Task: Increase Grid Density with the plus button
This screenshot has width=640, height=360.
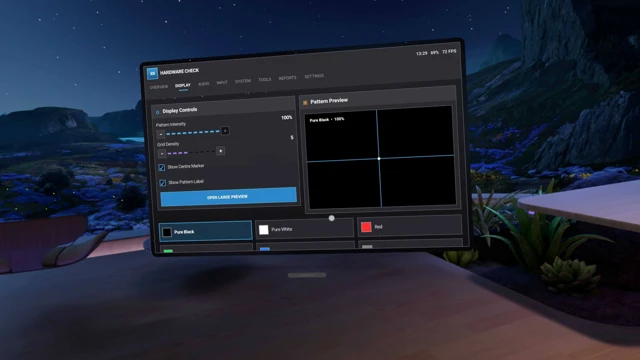Action: click(x=220, y=151)
